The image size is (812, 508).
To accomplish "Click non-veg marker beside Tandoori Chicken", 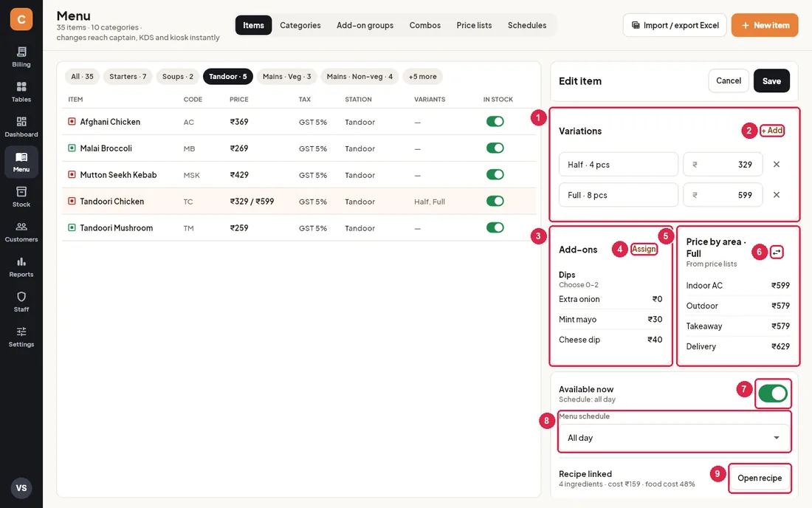I will point(72,201).
